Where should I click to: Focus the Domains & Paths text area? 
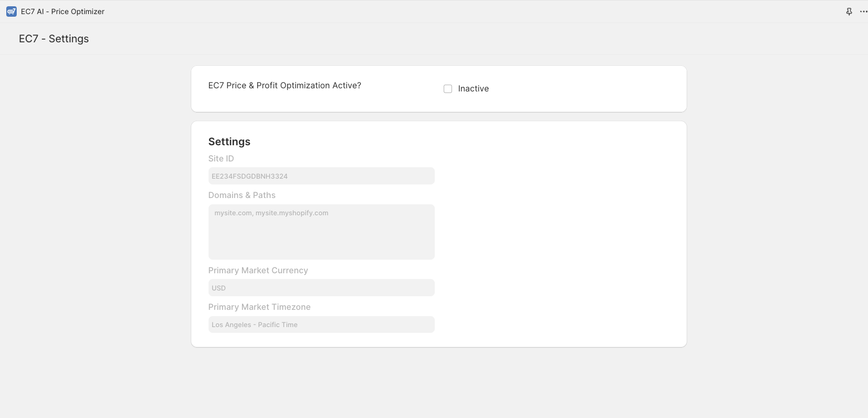tap(321, 232)
